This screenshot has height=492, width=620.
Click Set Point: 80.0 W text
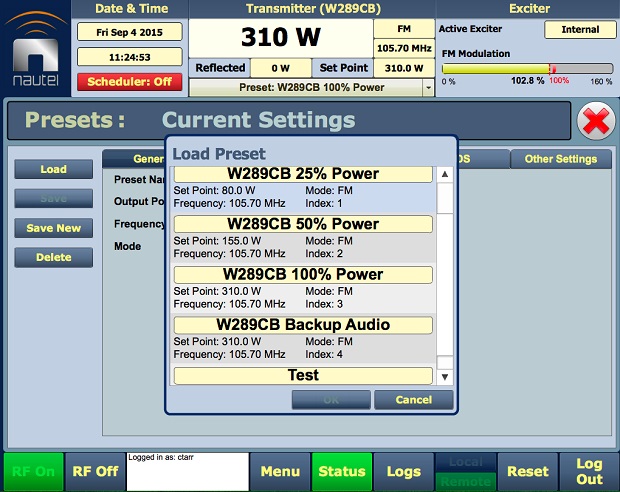click(x=214, y=191)
